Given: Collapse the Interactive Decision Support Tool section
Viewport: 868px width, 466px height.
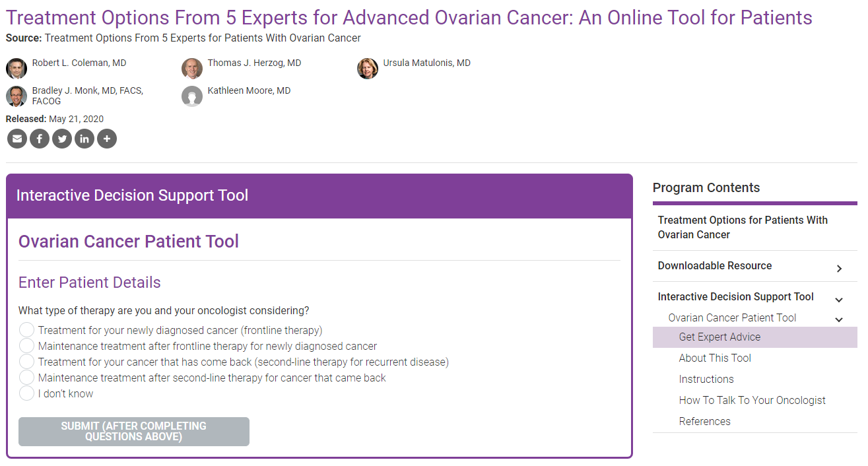Looking at the screenshot, I should 839,300.
